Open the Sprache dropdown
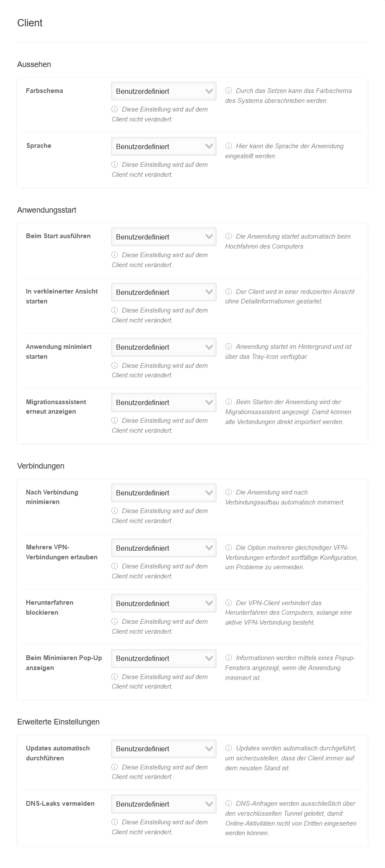This screenshot has height=868, width=385. point(163,147)
